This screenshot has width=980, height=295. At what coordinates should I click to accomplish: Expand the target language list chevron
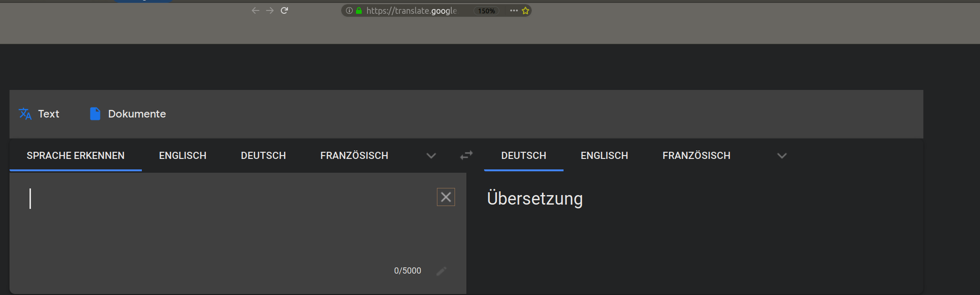782,156
